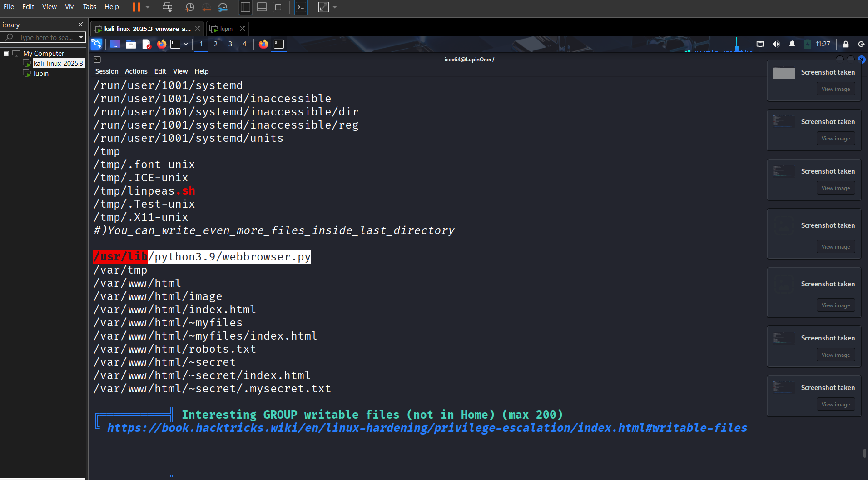Viewport: 868px width, 480px height.
Task: Switch to the lupin VM tab
Action: (226, 29)
